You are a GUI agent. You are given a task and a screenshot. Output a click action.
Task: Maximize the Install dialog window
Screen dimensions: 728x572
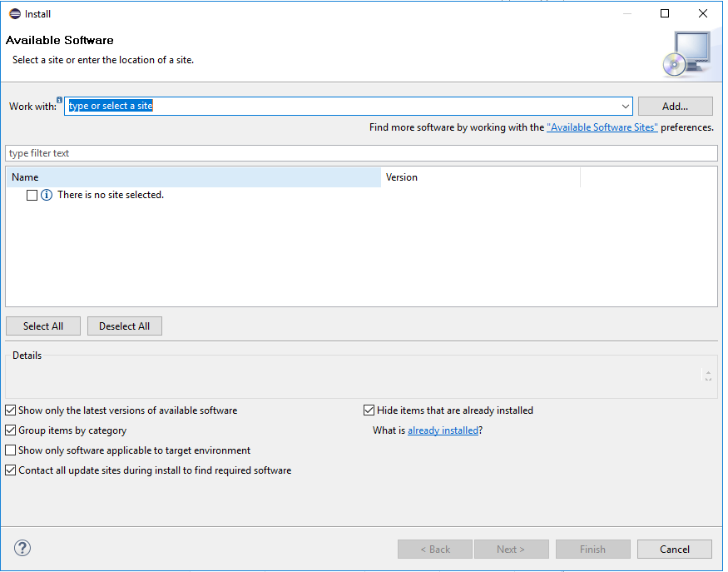[665, 13]
